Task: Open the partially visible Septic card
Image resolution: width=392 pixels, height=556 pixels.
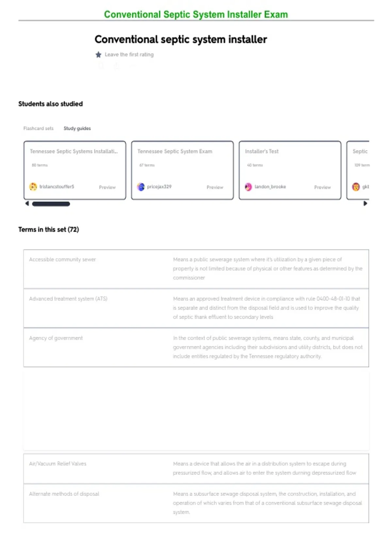Action: 358,170
